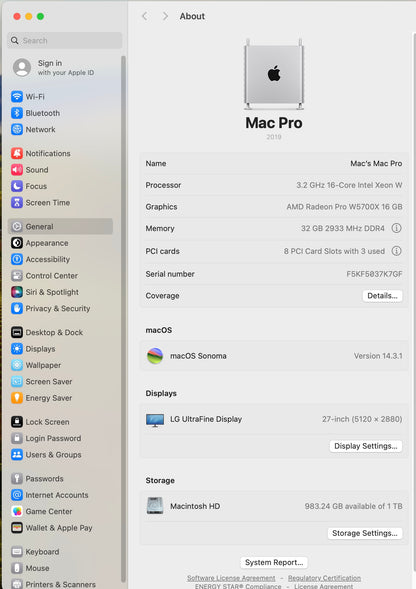Screen dimensions: 416x589
Task: Open Wallet & Apple Pay icon
Action: click(17, 528)
